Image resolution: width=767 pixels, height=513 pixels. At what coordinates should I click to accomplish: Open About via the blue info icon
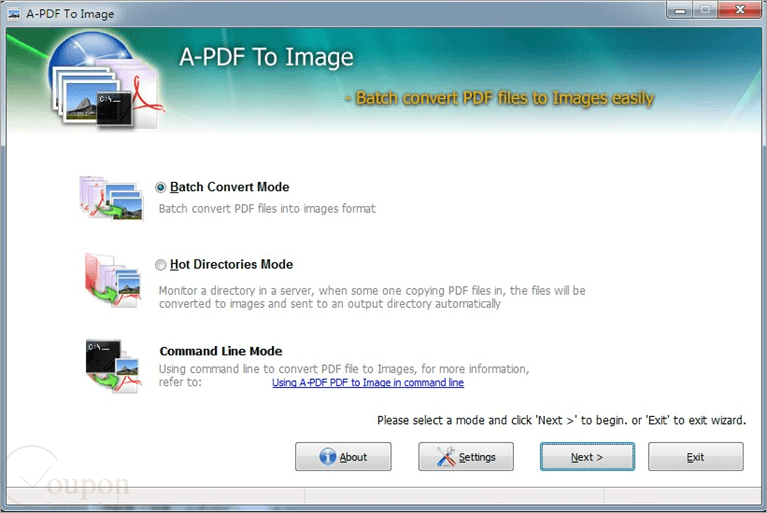327,456
